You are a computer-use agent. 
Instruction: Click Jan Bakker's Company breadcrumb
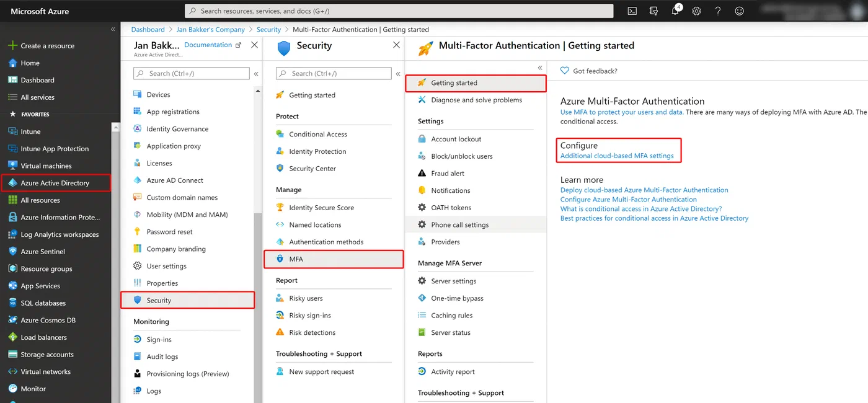tap(211, 29)
